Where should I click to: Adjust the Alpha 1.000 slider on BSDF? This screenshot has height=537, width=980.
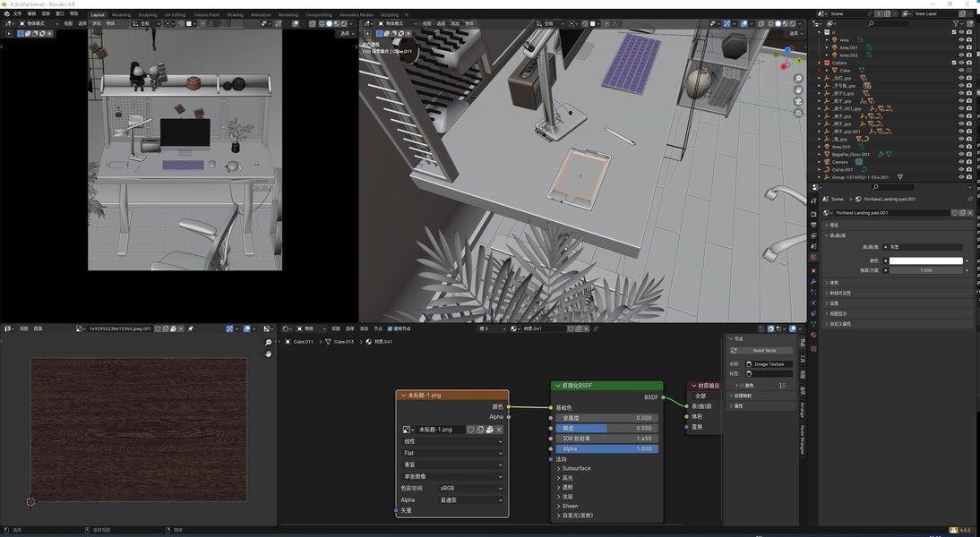click(606, 449)
